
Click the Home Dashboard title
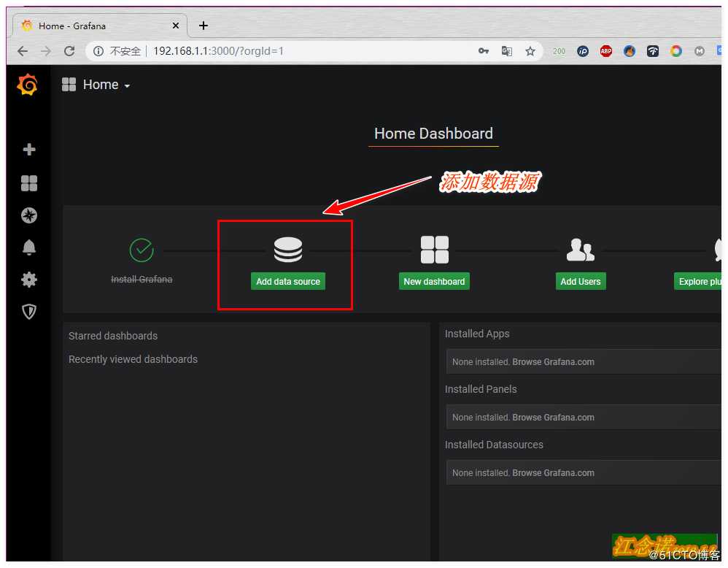(433, 134)
